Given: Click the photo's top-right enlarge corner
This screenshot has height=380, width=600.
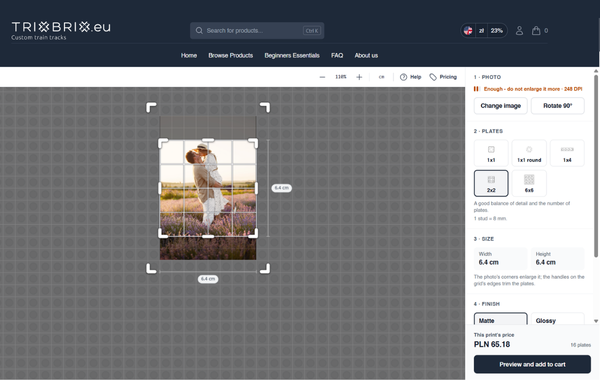Looking at the screenshot, I should pos(265,108).
